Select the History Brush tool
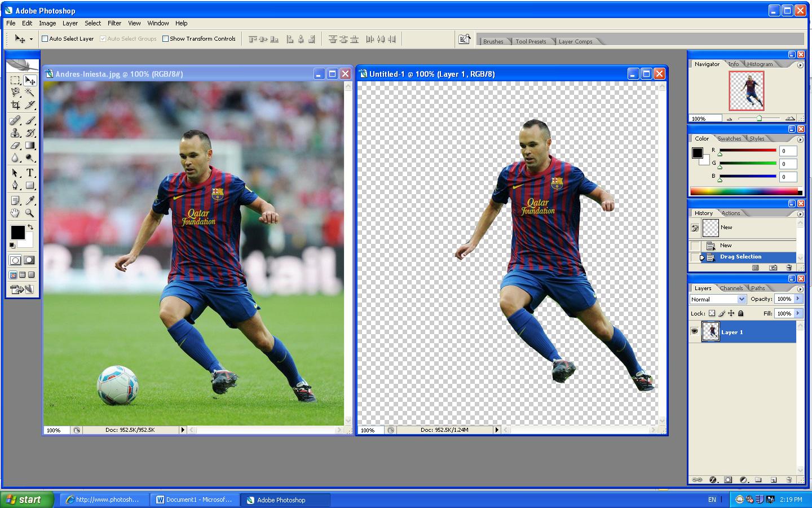 coord(30,133)
